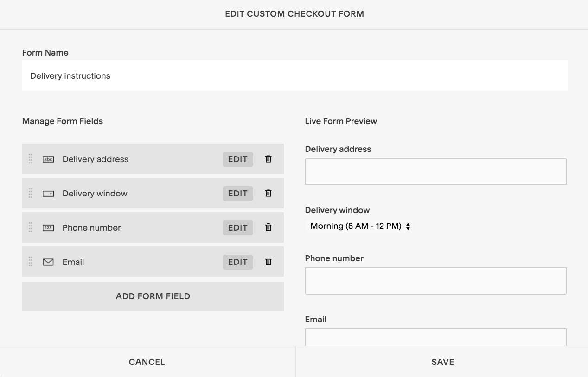Click the Phone number drag handle

click(31, 227)
